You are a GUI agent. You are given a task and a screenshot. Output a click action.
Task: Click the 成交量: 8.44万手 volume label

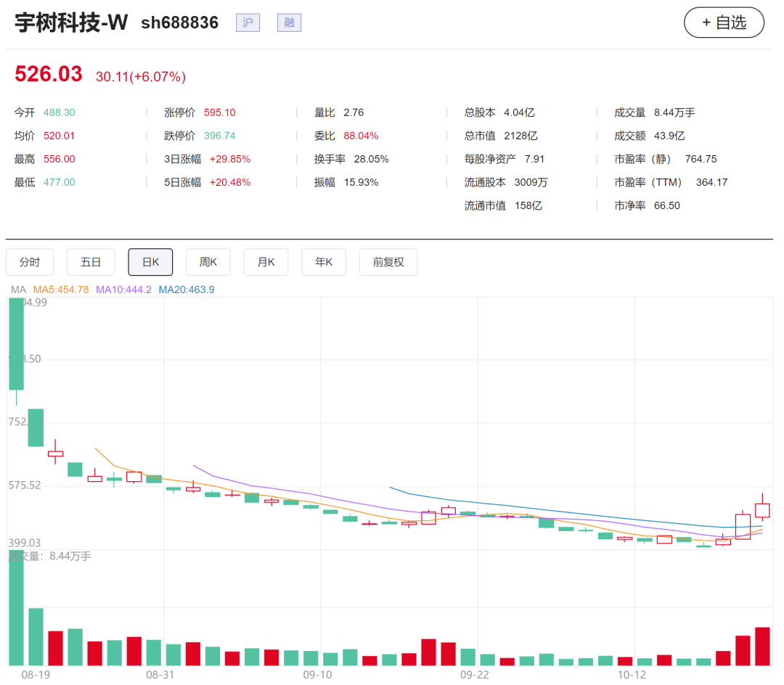[50, 556]
